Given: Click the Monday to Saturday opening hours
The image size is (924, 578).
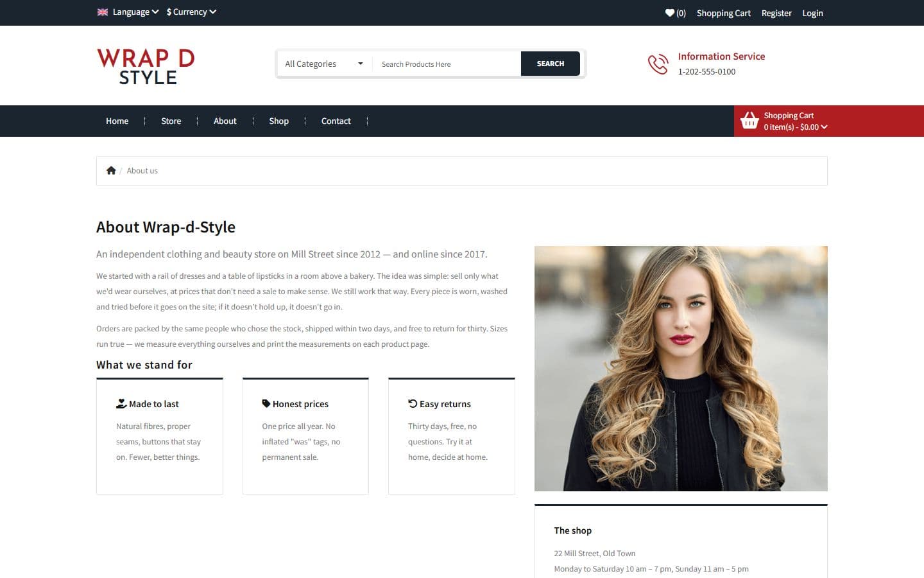Looking at the screenshot, I should 651,569.
